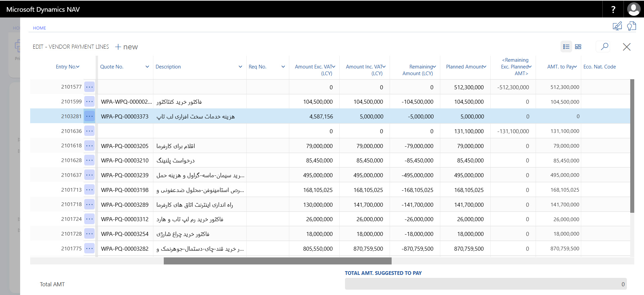Click AMT. to Pay 0 in highlighted row
The height and width of the screenshot is (295, 644).
(578, 116)
